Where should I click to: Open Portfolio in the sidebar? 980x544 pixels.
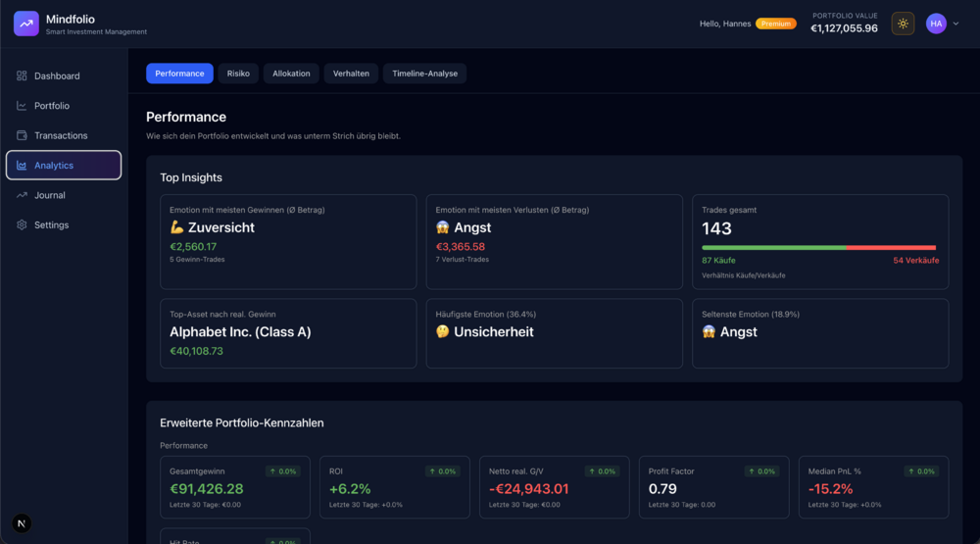[64, 106]
